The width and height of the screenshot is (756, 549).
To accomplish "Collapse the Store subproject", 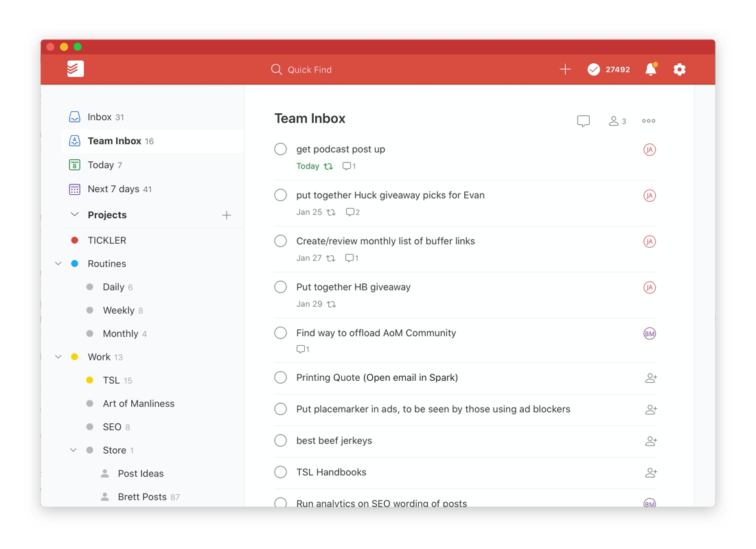I will point(73,449).
